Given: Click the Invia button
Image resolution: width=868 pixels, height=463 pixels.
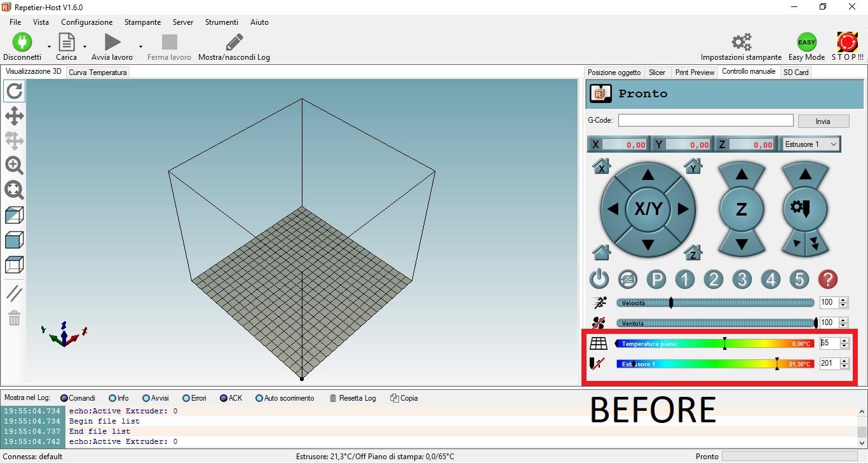Looking at the screenshot, I should (823, 121).
